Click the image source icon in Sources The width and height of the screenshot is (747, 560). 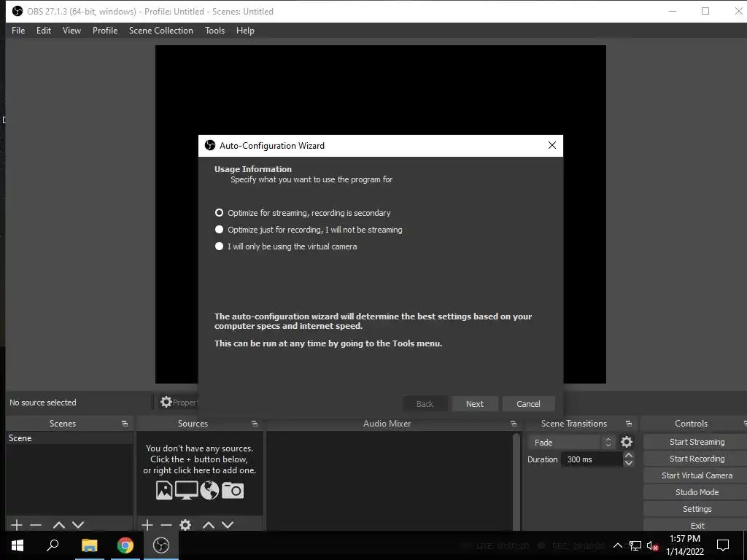click(164, 490)
